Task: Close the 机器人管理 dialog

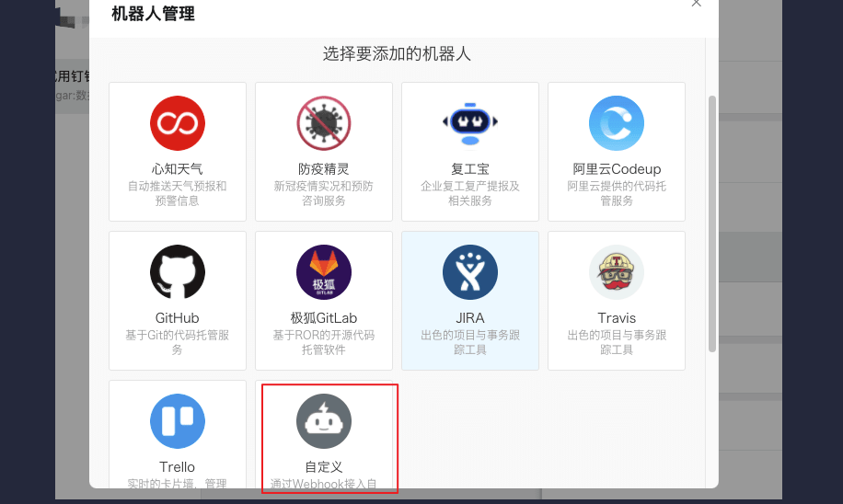Action: (697, 4)
